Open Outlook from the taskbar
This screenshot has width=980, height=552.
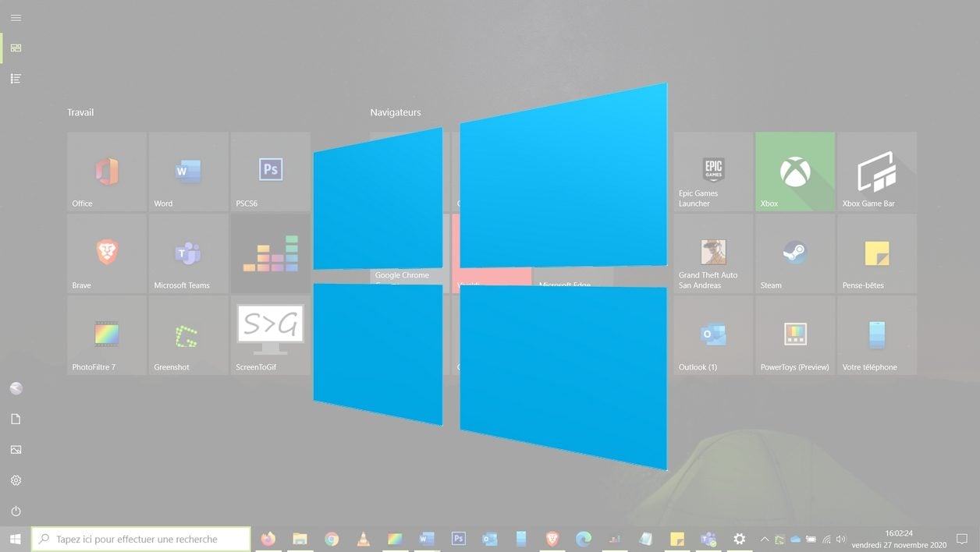(x=489, y=539)
